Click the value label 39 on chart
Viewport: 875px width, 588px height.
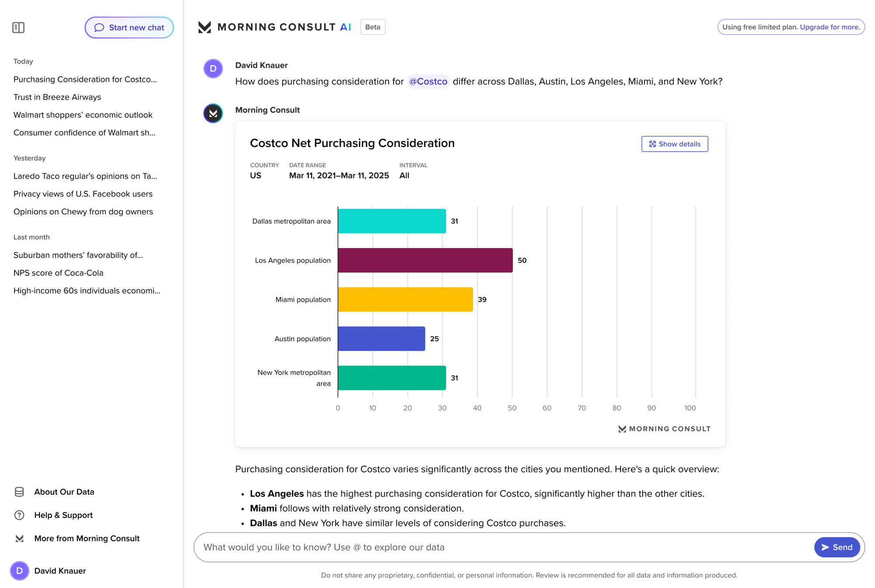click(x=482, y=300)
